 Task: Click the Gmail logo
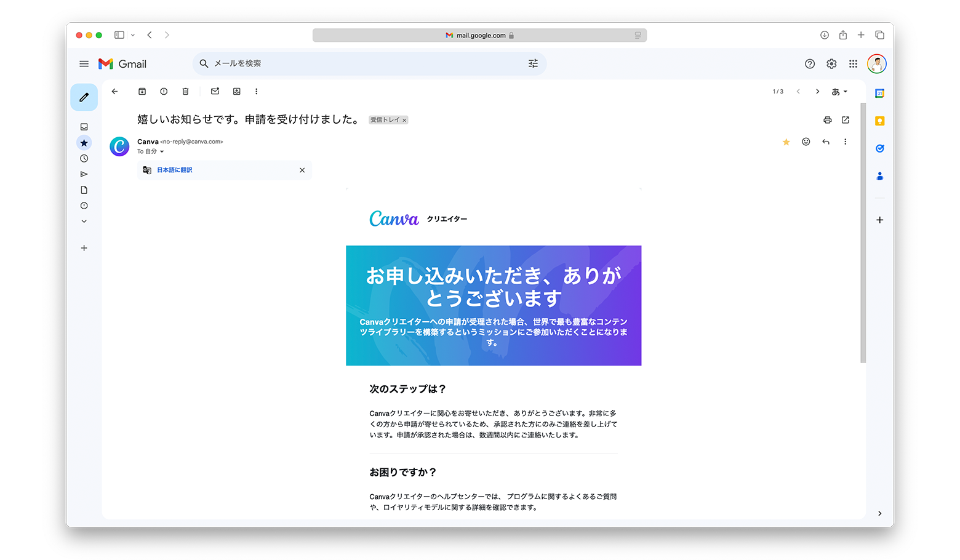click(122, 64)
